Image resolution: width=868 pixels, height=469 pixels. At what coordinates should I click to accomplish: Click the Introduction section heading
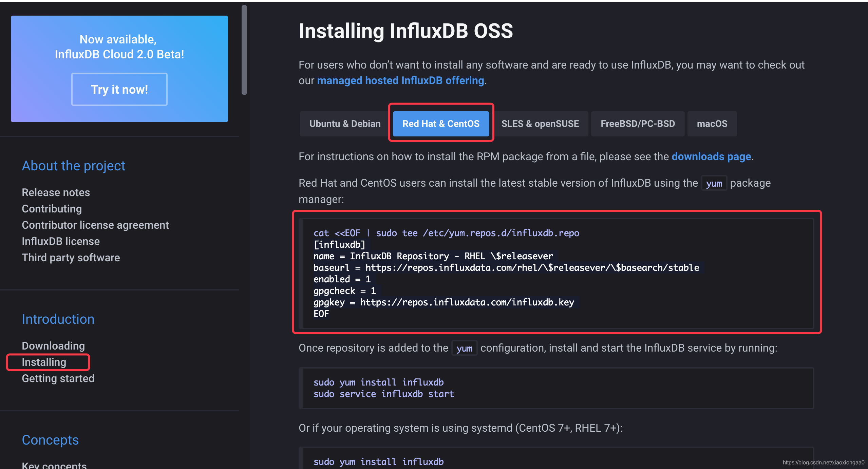tap(58, 319)
